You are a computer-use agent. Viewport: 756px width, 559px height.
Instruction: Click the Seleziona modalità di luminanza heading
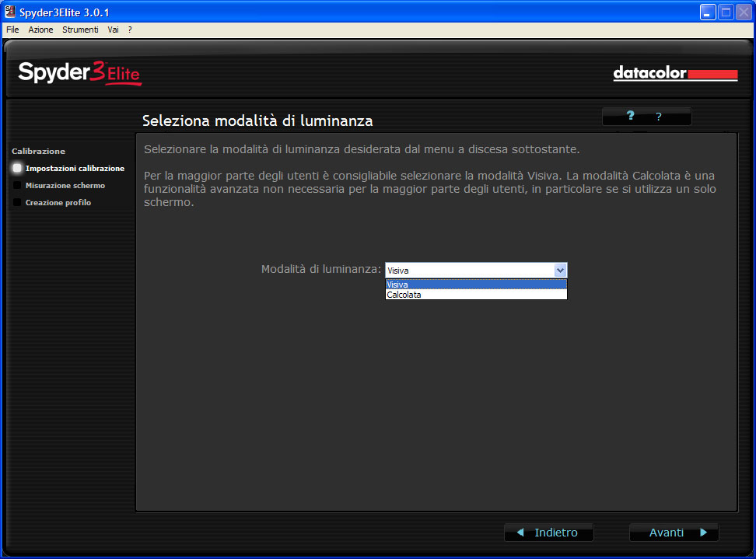[x=257, y=121]
